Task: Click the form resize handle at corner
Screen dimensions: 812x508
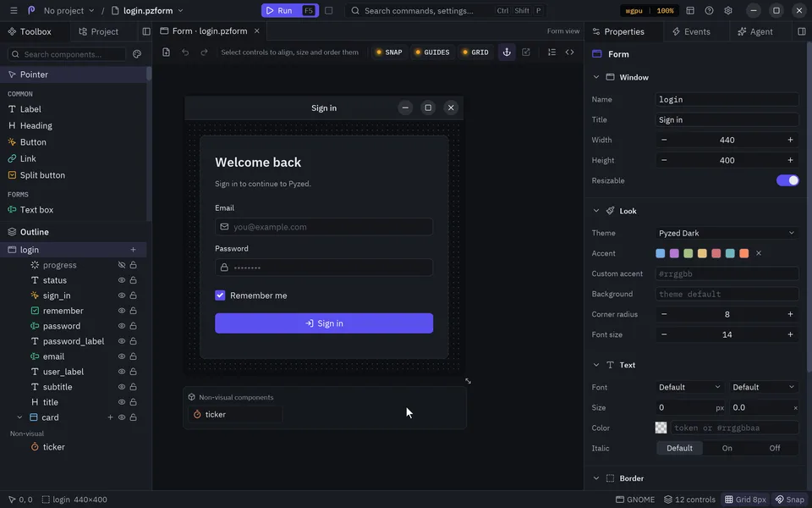Action: point(468,381)
